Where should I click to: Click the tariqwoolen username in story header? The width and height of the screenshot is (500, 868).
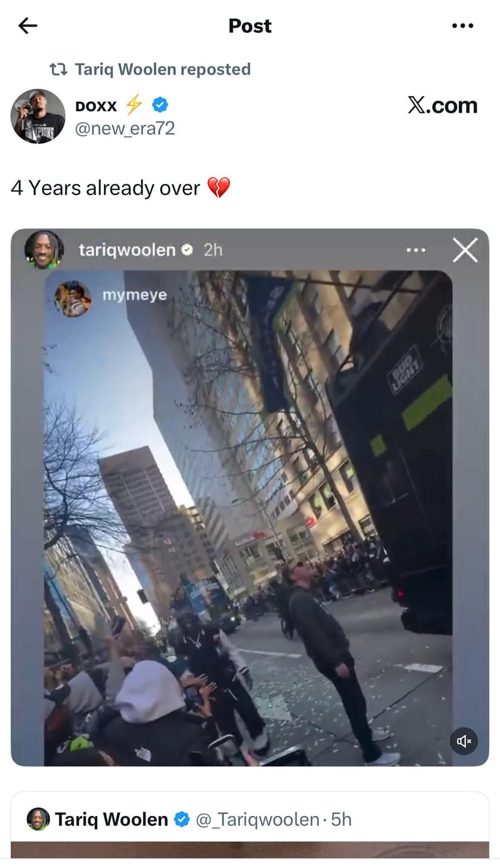(127, 250)
